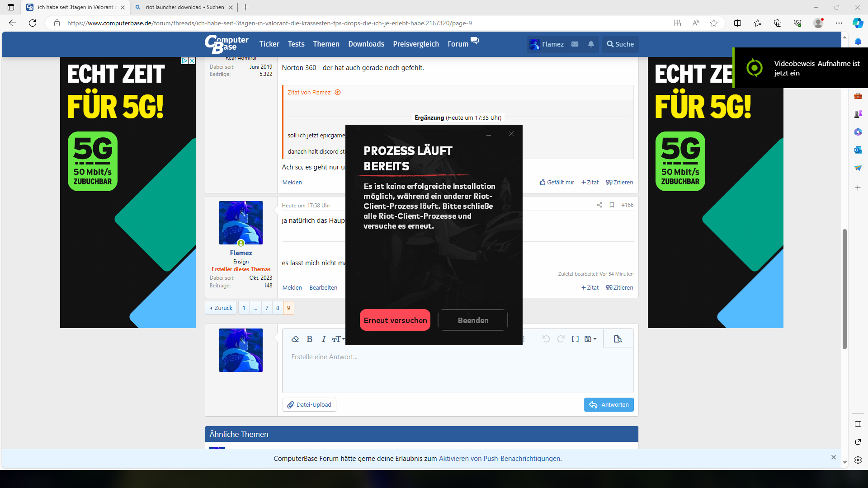The image size is (868, 488).
Task: Open the save draft dropdown
Action: click(590, 339)
